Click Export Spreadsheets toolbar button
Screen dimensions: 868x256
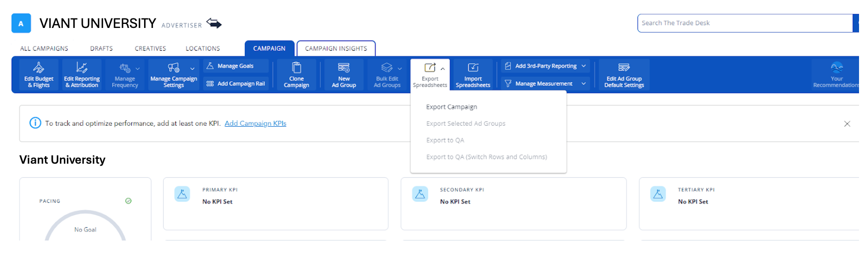coord(430,75)
